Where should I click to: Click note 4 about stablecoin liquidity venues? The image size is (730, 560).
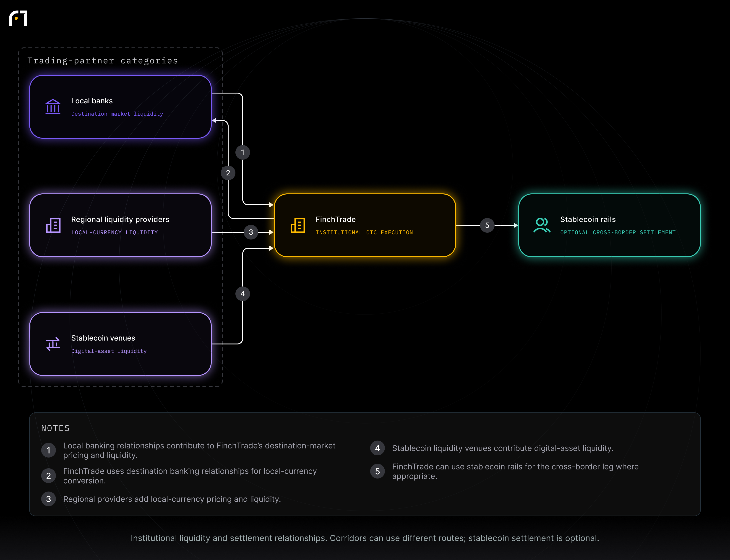503,448
